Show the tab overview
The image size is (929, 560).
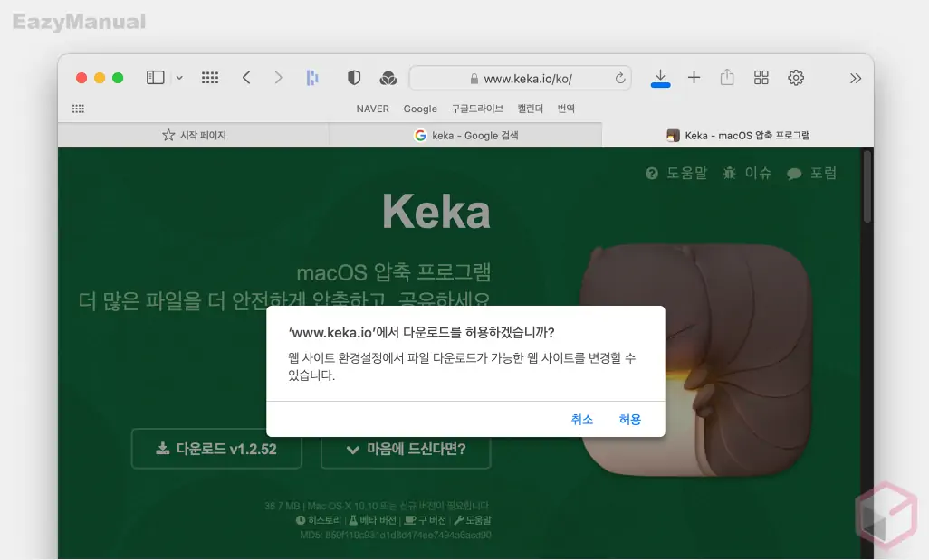click(x=761, y=78)
